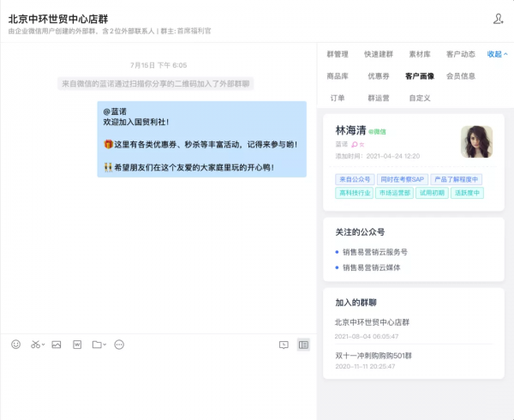Click join time 2021-08-04 06:05:47
The image size is (514, 420).
pos(367,336)
